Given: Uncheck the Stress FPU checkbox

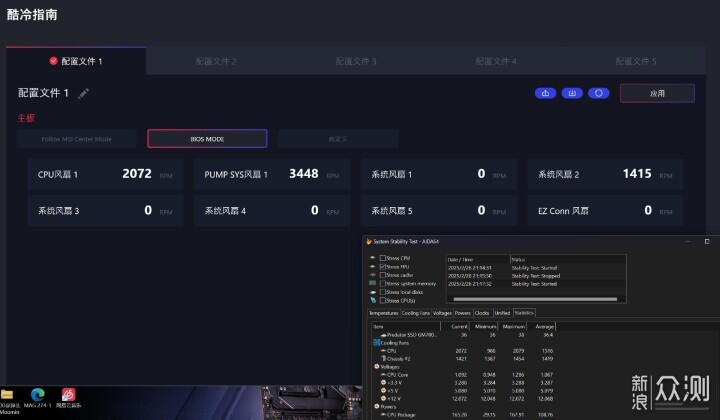Looking at the screenshot, I should pos(382,266).
